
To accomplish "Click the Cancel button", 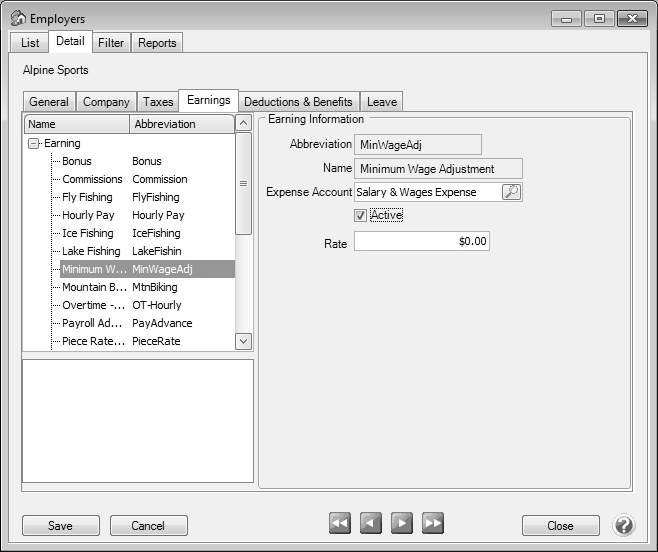I will 148,526.
